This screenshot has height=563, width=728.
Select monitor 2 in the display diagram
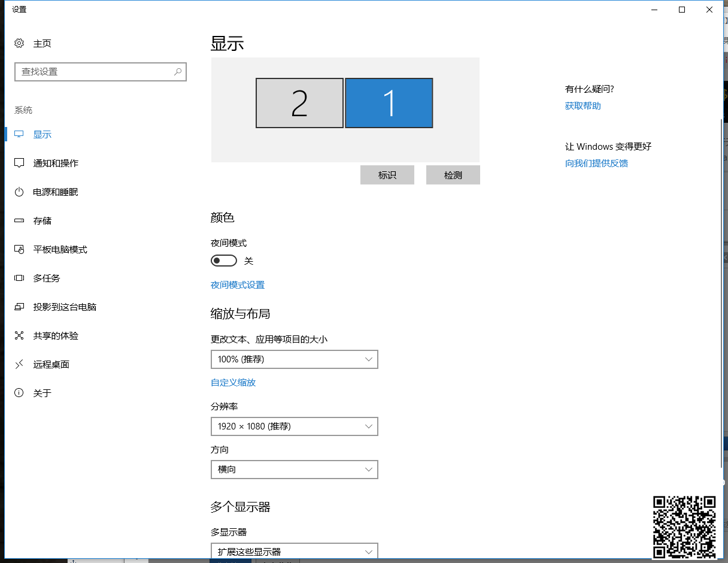point(299,102)
